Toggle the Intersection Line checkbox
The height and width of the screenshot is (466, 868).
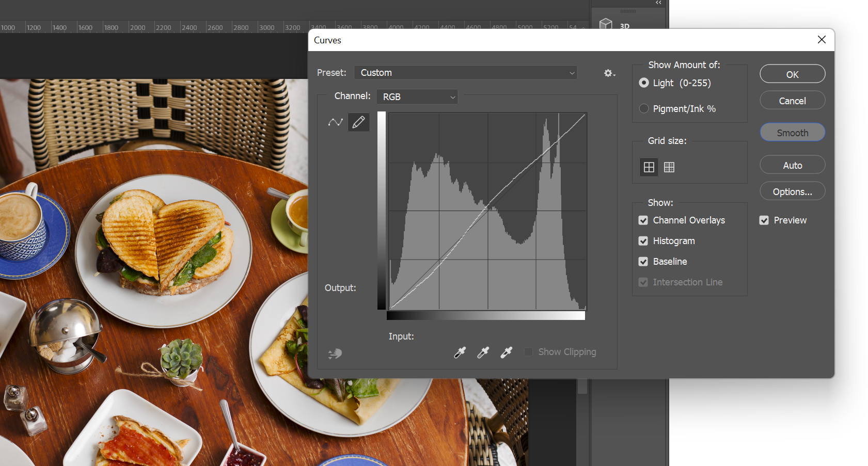coord(643,282)
